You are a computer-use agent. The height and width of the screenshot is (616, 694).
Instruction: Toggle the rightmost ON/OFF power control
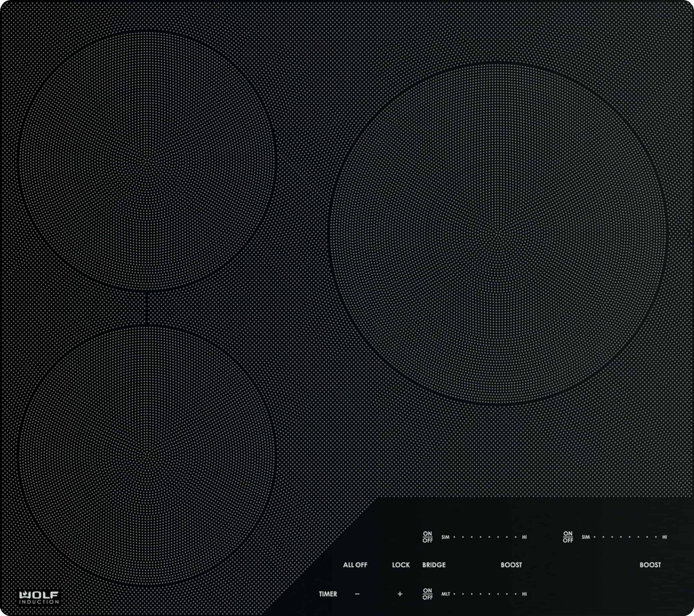point(568,537)
